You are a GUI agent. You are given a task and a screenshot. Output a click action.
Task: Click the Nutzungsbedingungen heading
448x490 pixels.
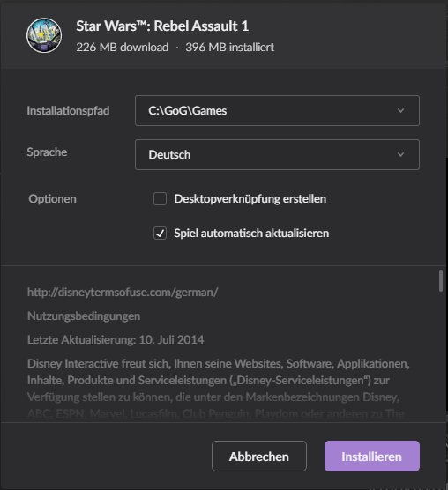[84, 316]
